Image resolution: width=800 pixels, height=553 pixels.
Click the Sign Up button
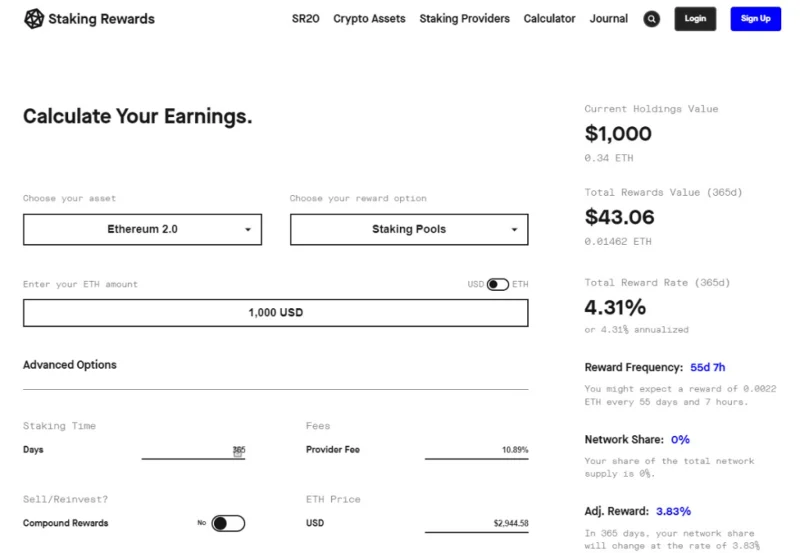coord(756,19)
